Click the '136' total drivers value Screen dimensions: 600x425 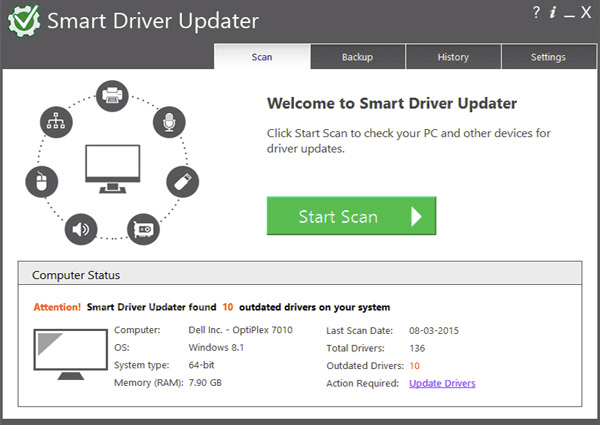(417, 348)
